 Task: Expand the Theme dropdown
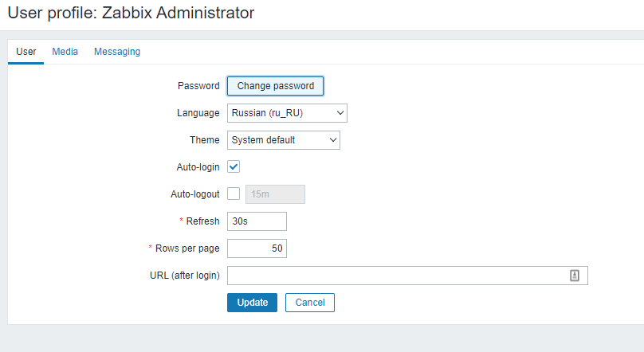283,140
